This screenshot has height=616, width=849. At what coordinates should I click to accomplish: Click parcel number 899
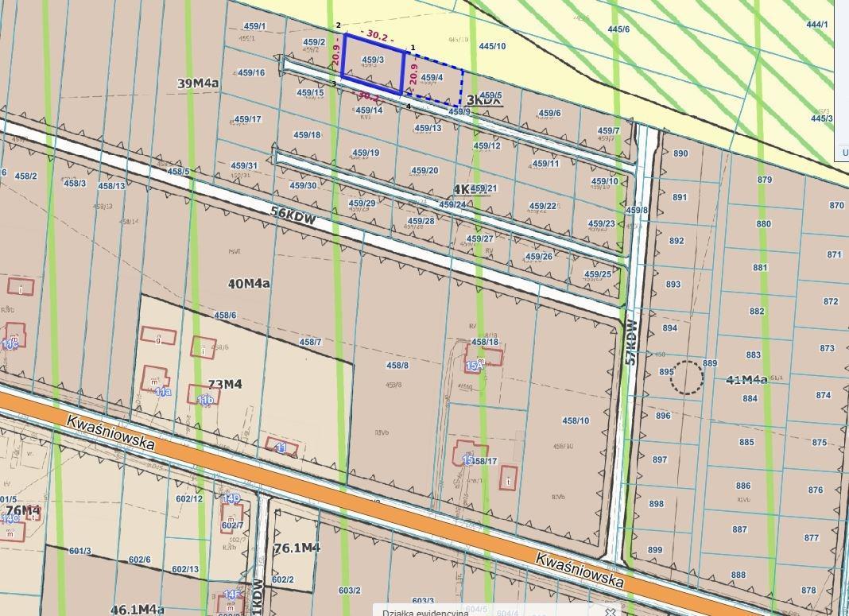[655, 549]
